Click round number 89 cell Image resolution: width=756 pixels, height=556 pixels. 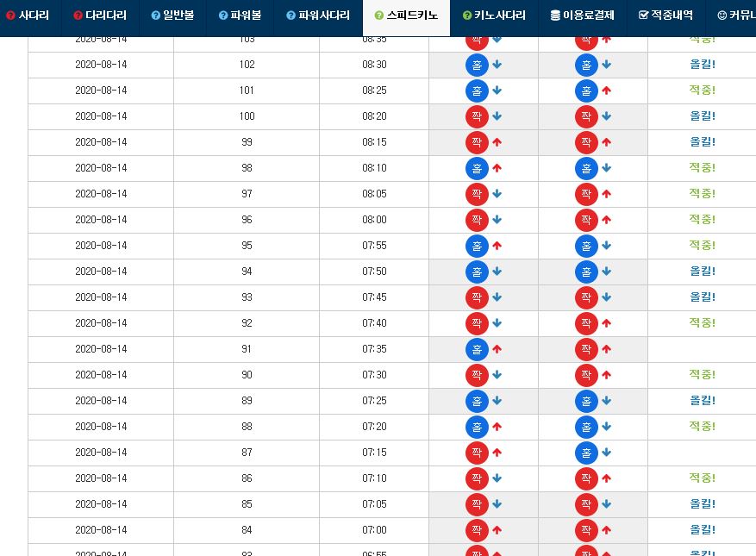click(x=247, y=401)
